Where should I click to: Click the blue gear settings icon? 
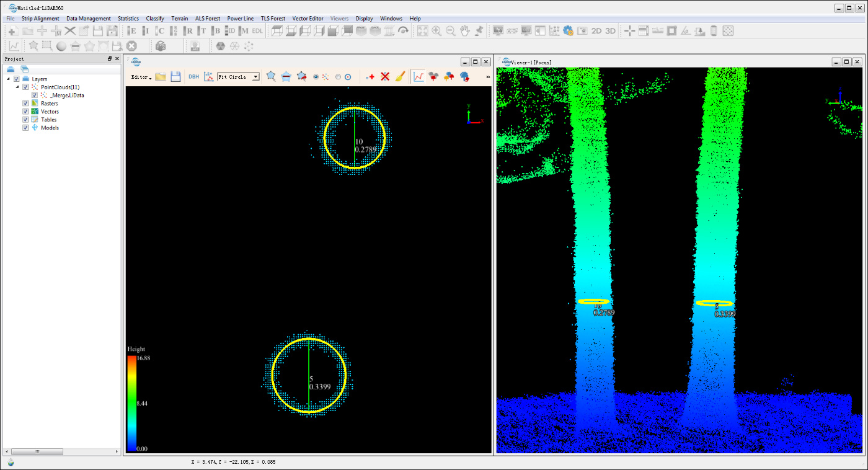[568, 30]
